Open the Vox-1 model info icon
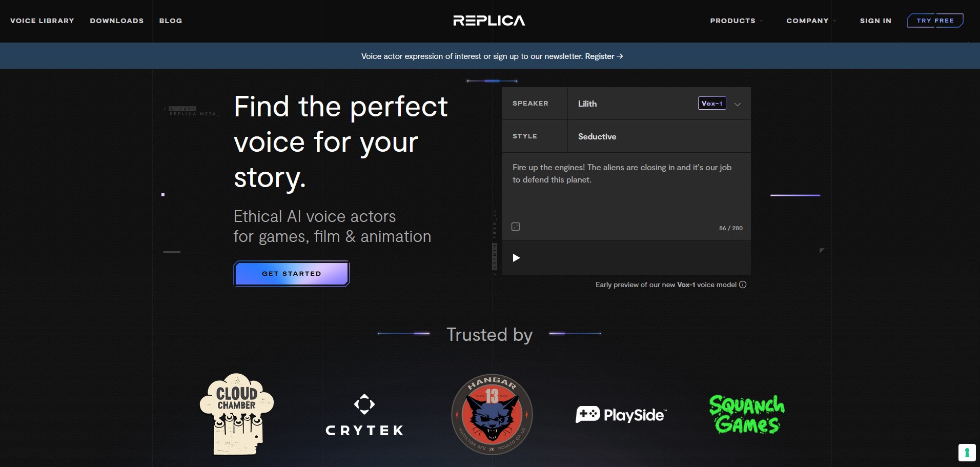This screenshot has height=467, width=980. coord(743,285)
